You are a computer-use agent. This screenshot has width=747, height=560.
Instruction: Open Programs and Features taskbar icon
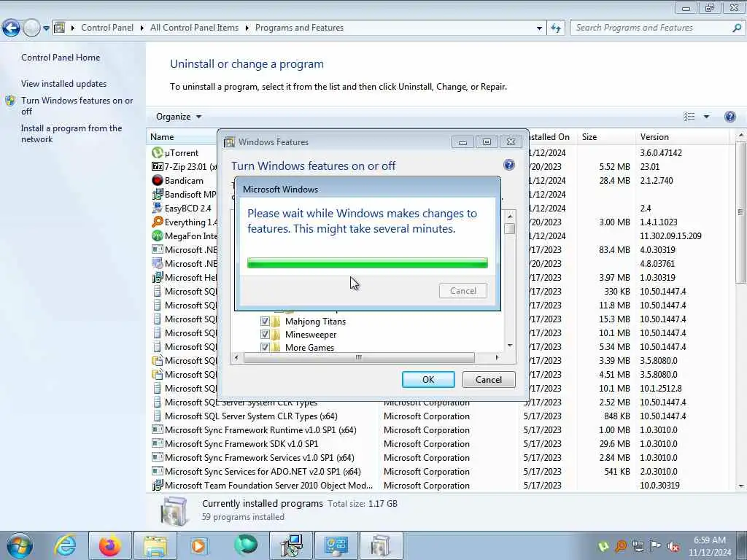click(381, 545)
